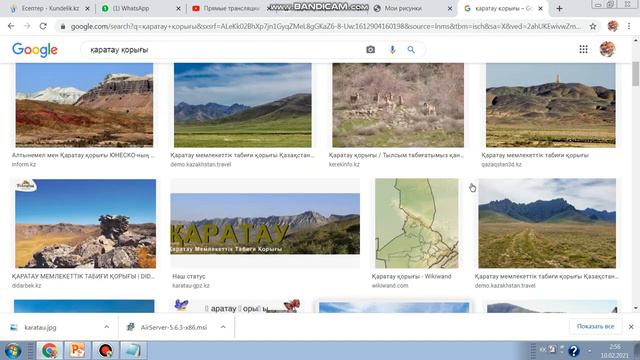The width and height of the screenshot is (640, 360).
Task: Close the downloads bar
Action: [x=631, y=327]
